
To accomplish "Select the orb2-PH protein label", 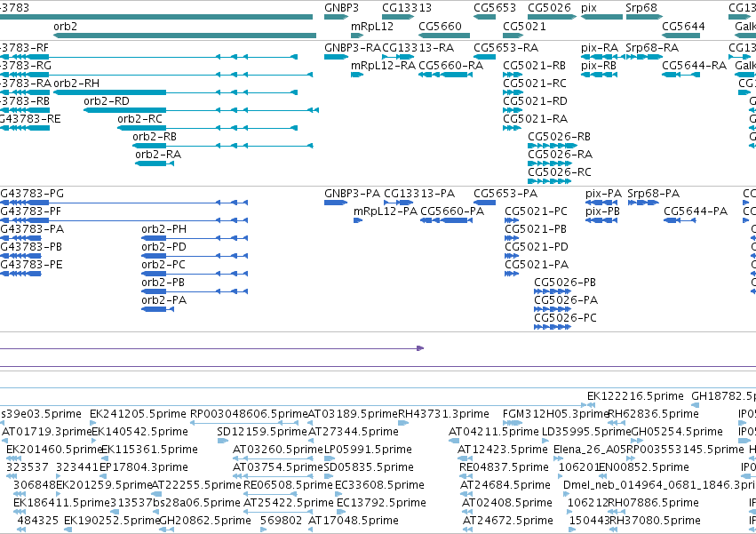I will pyautogui.click(x=163, y=228).
